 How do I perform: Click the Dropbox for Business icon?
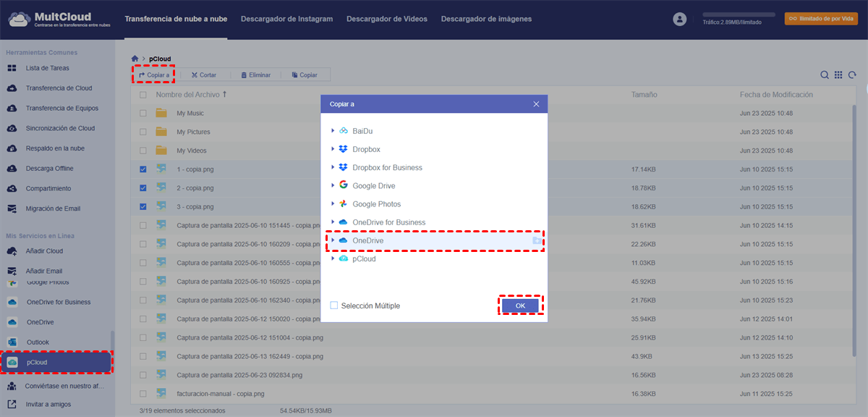[344, 167]
